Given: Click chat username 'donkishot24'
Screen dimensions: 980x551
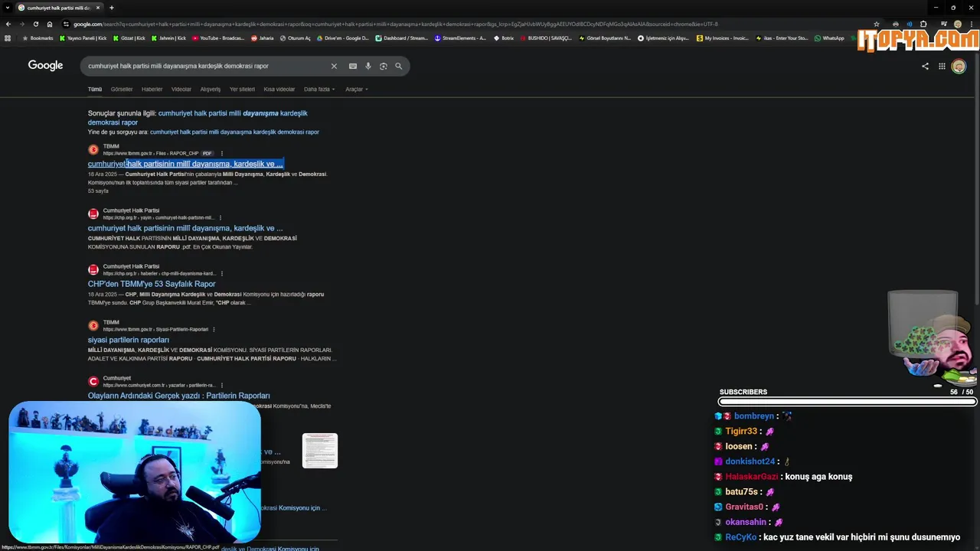Looking at the screenshot, I should click(x=750, y=461).
